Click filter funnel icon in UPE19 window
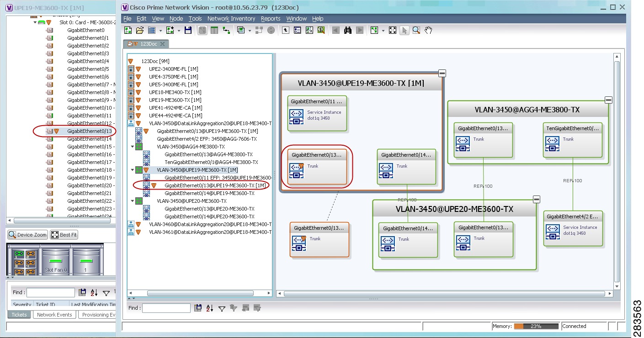This screenshot has height=338, width=644. [106, 293]
